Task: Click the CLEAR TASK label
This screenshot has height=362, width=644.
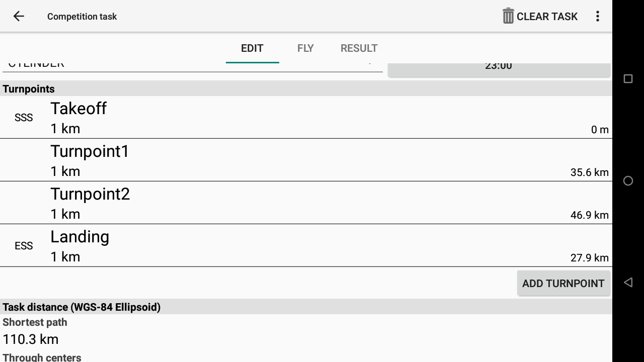Action: (x=547, y=17)
